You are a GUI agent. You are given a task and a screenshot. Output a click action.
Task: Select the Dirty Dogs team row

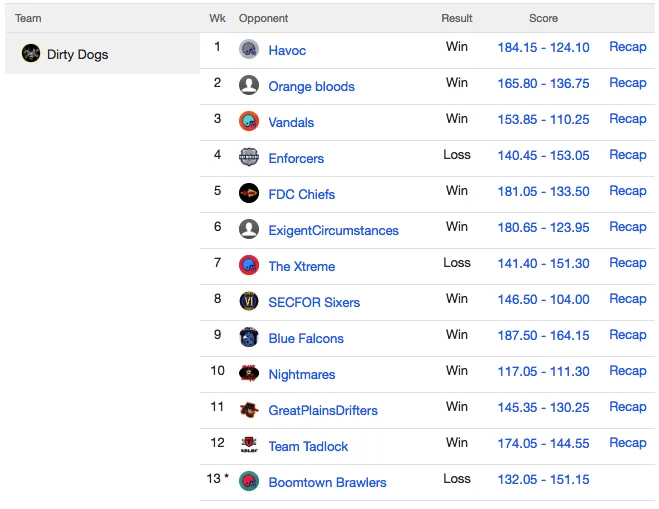pyautogui.click(x=103, y=53)
